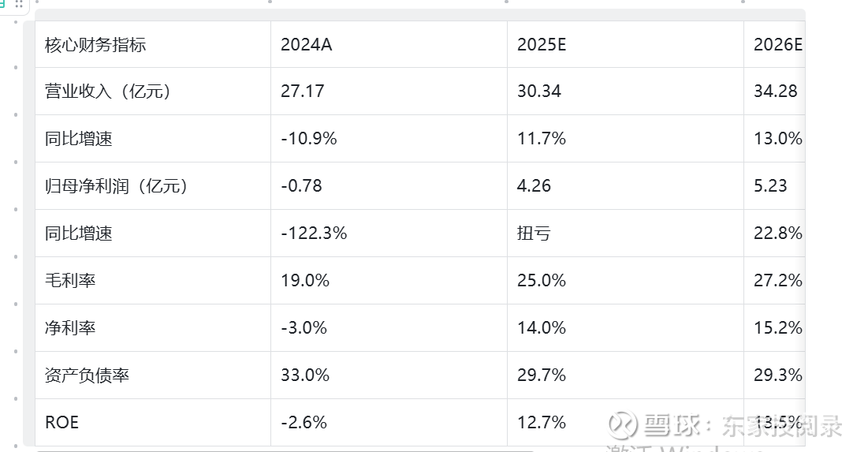Select the -122.3% growth cell

[389, 233]
